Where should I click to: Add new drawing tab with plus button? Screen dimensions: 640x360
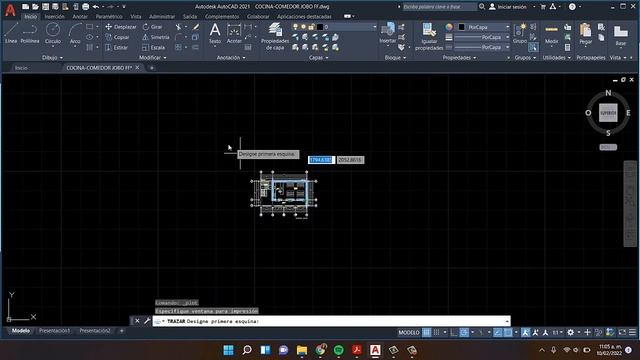click(x=151, y=68)
